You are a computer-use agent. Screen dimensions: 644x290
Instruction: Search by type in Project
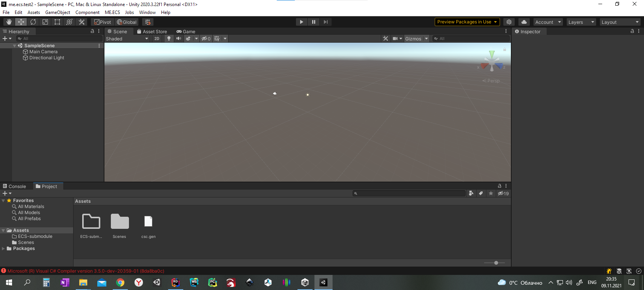click(x=471, y=193)
